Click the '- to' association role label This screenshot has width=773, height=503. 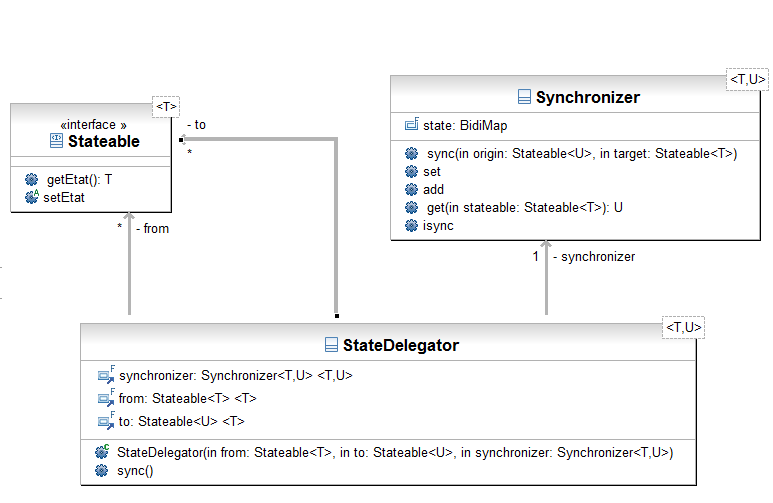click(x=197, y=125)
